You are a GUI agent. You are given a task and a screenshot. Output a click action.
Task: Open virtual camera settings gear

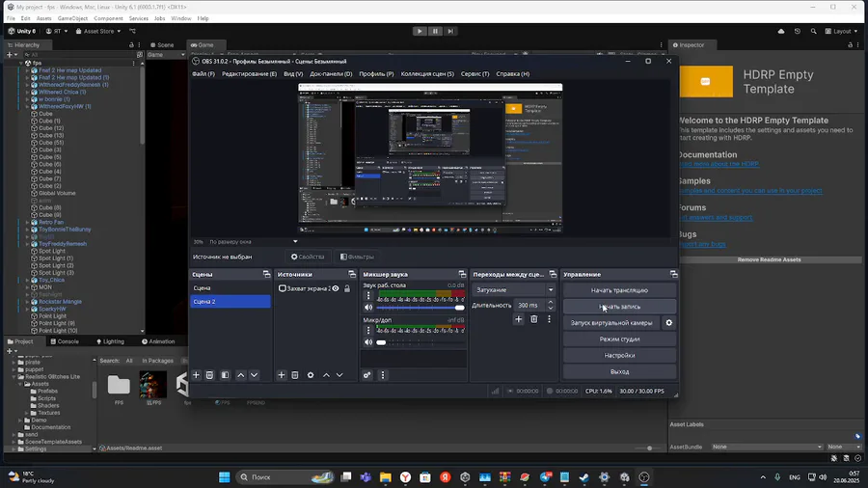pyautogui.click(x=668, y=322)
